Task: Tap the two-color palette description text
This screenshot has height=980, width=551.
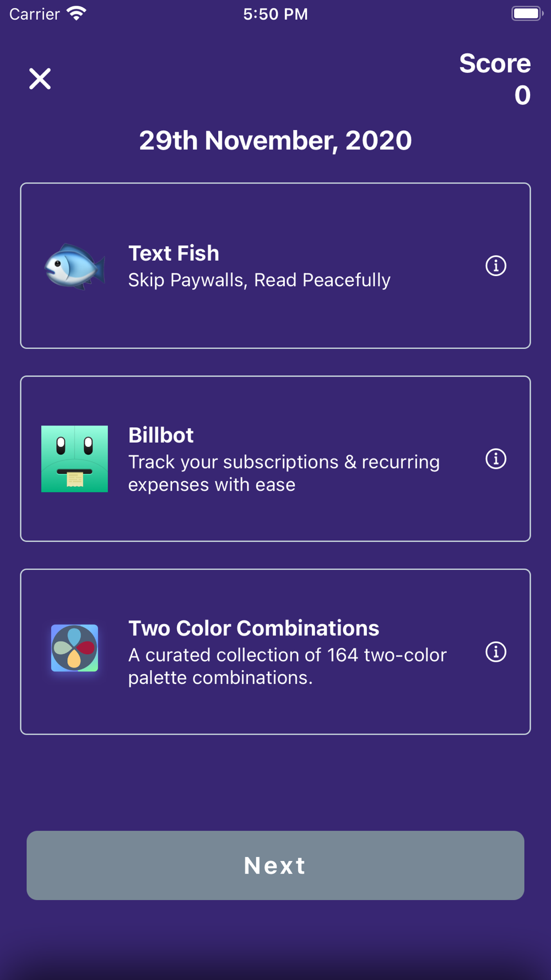Action: 287,666
